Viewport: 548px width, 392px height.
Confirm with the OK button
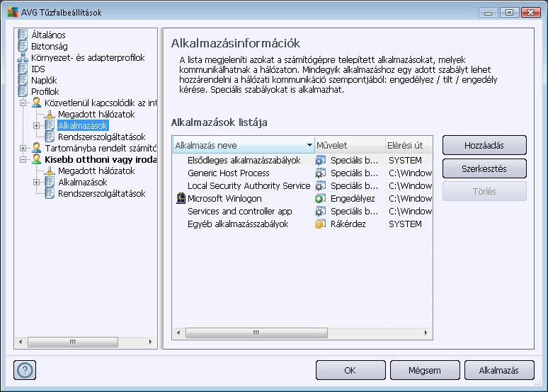tap(350, 370)
